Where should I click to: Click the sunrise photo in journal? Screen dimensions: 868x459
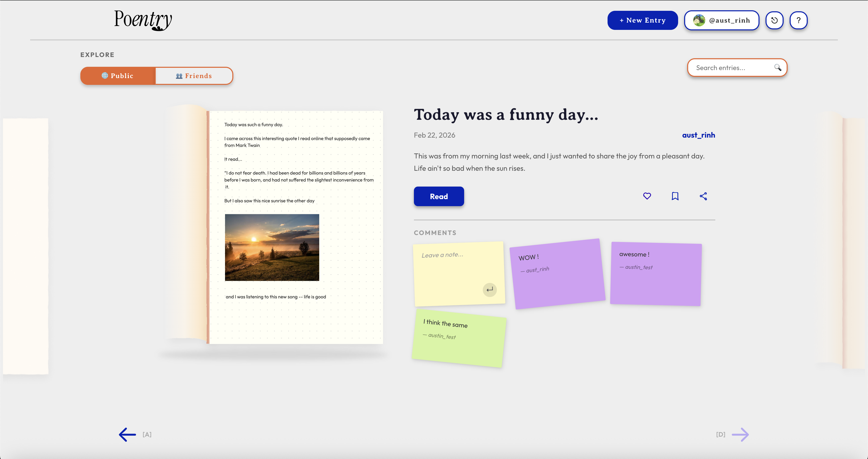click(x=272, y=248)
